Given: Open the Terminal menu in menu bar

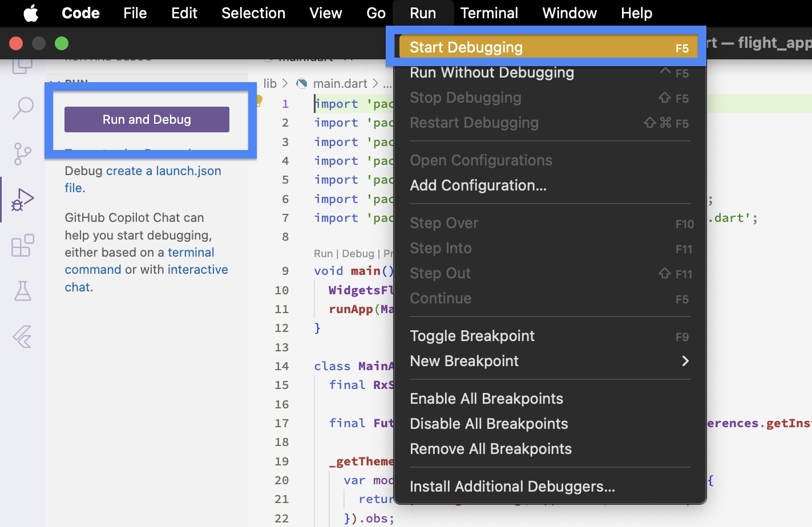Looking at the screenshot, I should [x=489, y=13].
